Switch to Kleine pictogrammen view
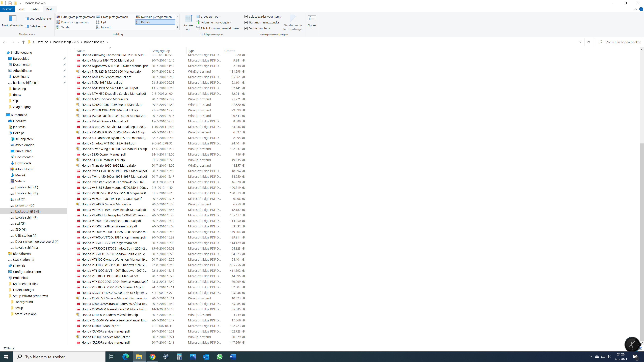 73,22
